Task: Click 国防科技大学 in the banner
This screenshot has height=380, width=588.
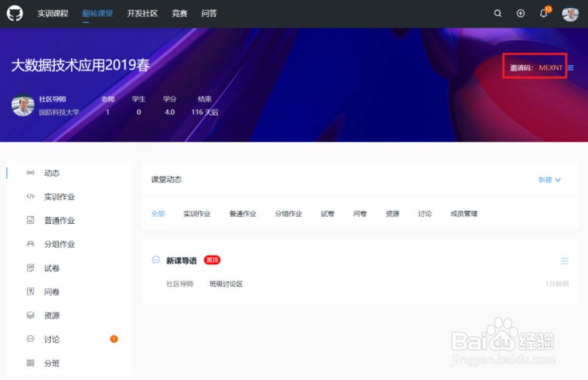Action: point(59,112)
